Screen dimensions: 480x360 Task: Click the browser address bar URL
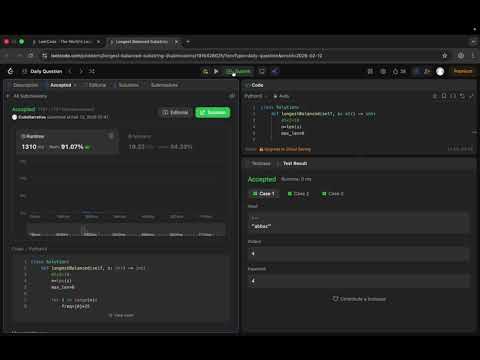(187, 56)
